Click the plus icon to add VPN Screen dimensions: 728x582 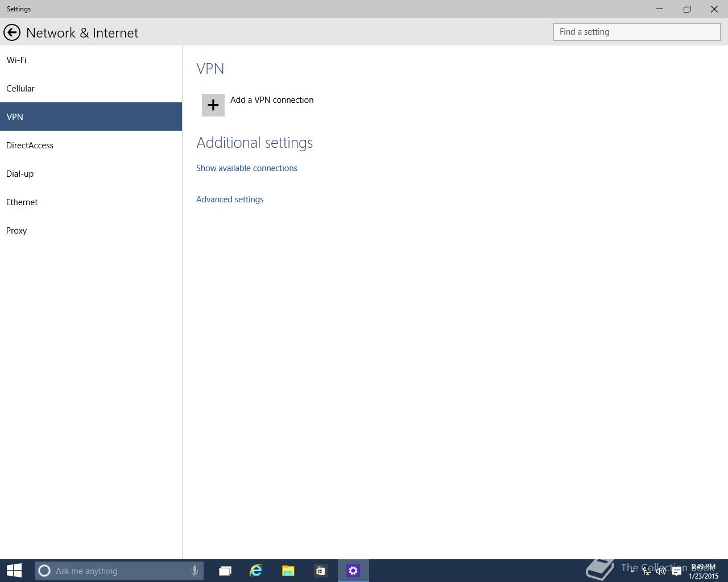(213, 105)
